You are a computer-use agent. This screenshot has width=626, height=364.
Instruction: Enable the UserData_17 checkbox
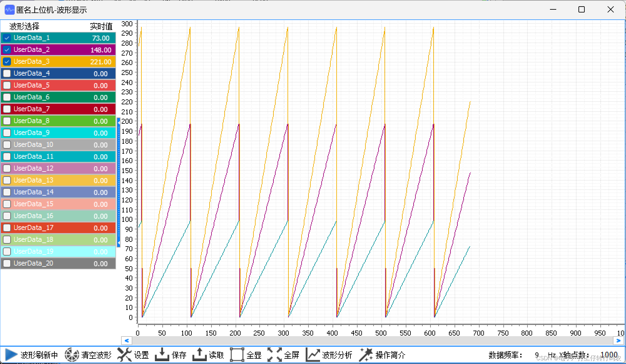pos(7,228)
